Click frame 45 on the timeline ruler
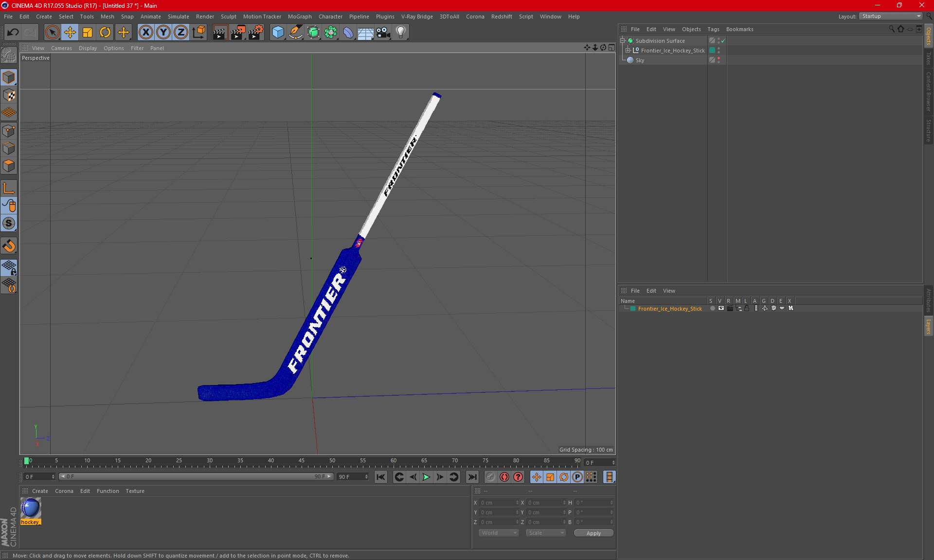The height and width of the screenshot is (560, 934). (302, 462)
